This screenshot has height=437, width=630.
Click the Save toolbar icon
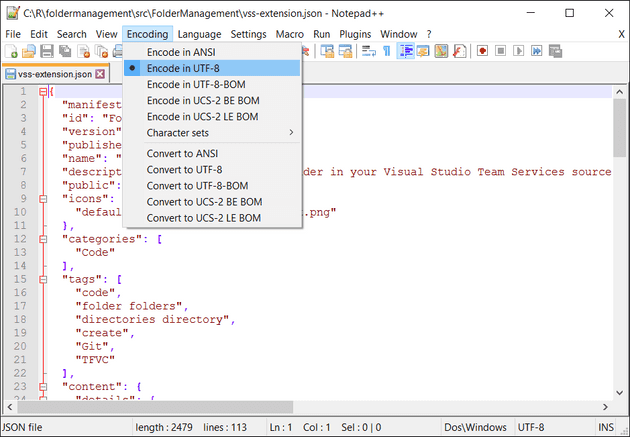pos(47,51)
